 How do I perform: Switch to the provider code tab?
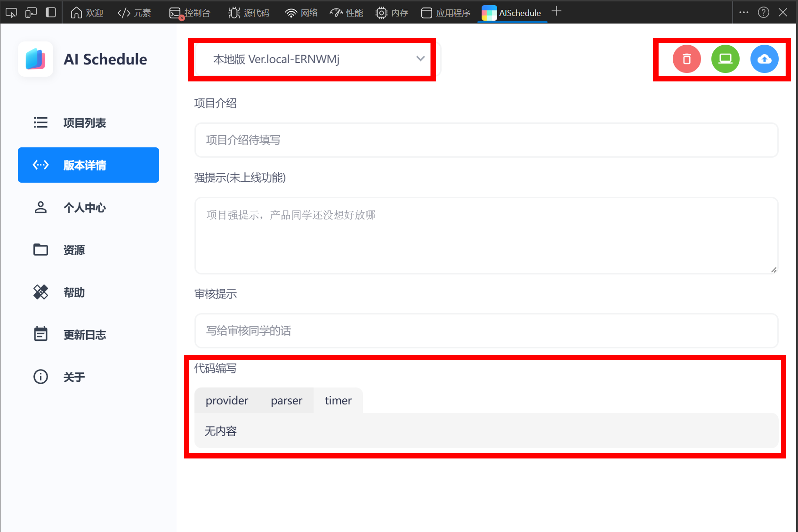pyautogui.click(x=227, y=400)
